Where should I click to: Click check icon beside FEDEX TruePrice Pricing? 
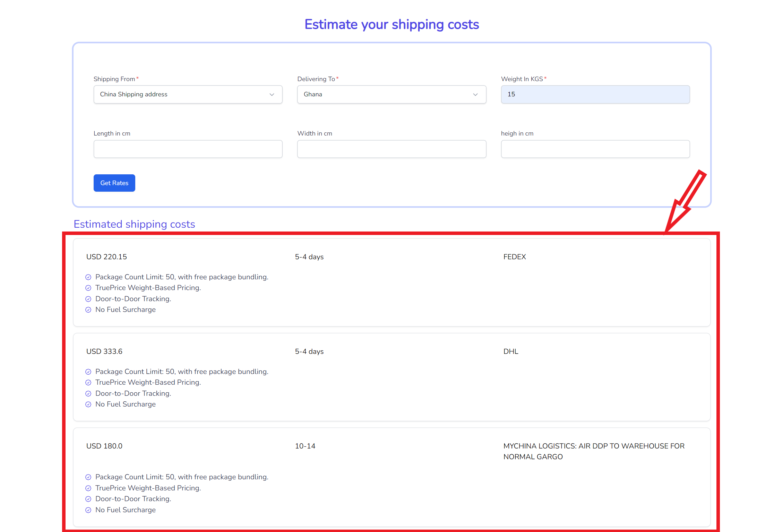pyautogui.click(x=88, y=288)
